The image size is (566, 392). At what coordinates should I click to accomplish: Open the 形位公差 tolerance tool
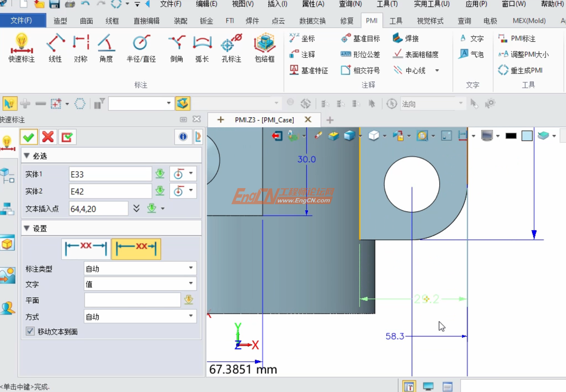[360, 54]
